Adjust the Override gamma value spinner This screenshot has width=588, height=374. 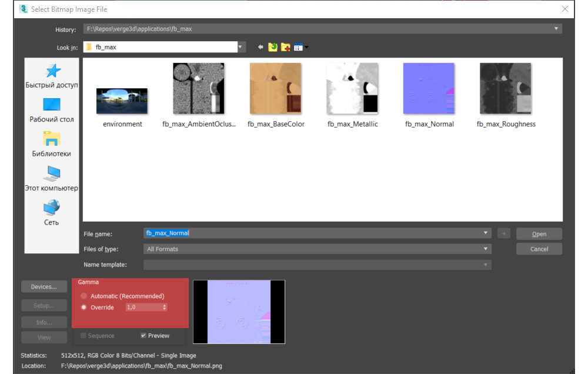tap(165, 307)
